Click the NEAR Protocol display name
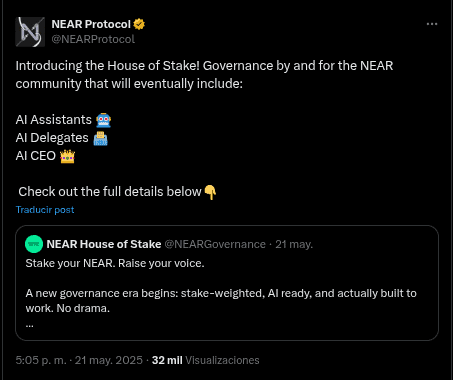This screenshot has height=380, width=453. click(x=91, y=24)
